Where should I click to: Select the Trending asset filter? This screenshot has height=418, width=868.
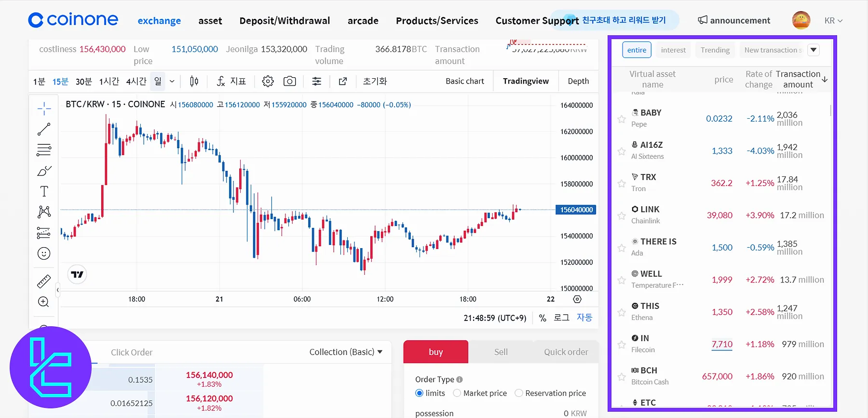pos(715,50)
